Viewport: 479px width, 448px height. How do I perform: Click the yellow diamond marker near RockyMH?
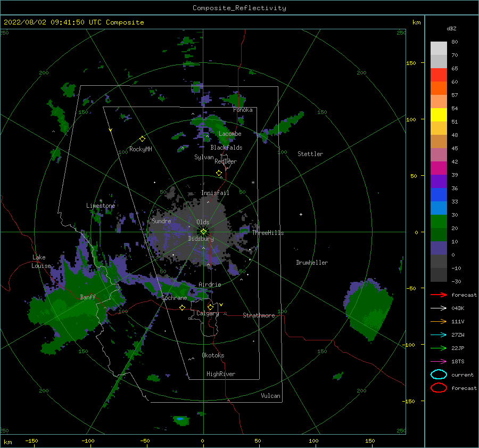coord(142,139)
